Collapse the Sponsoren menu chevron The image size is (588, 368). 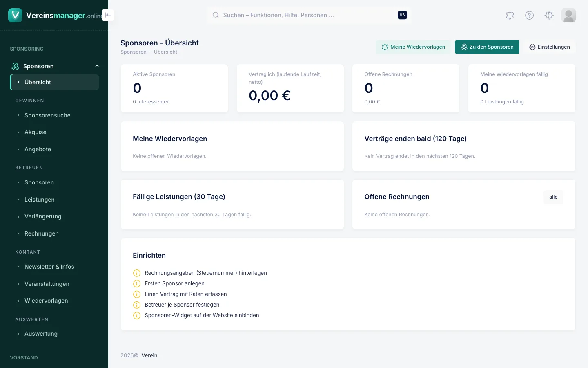pyautogui.click(x=97, y=66)
